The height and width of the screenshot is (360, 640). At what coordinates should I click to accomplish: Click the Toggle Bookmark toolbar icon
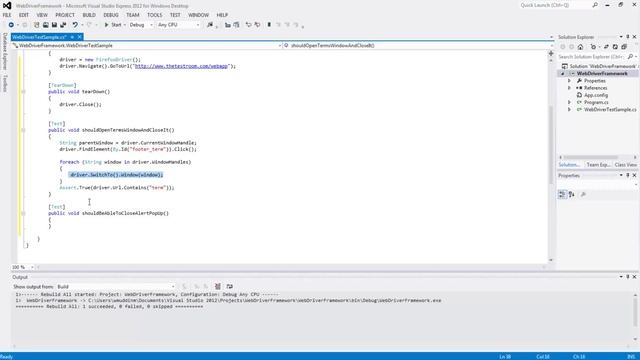click(x=269, y=25)
